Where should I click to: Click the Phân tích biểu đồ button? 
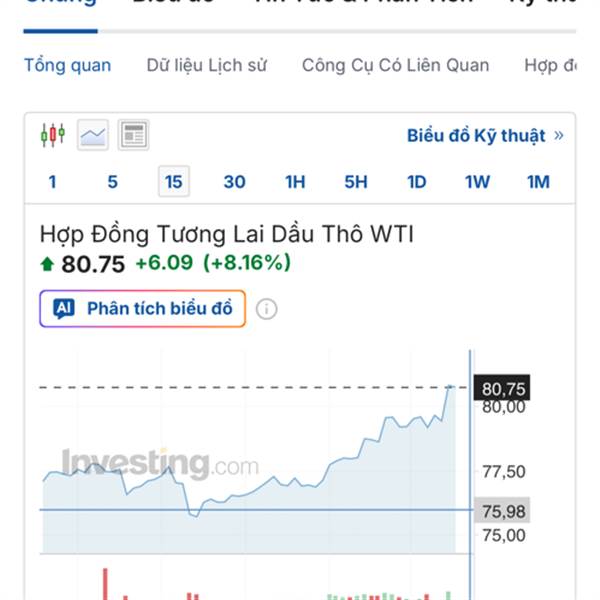[142, 309]
